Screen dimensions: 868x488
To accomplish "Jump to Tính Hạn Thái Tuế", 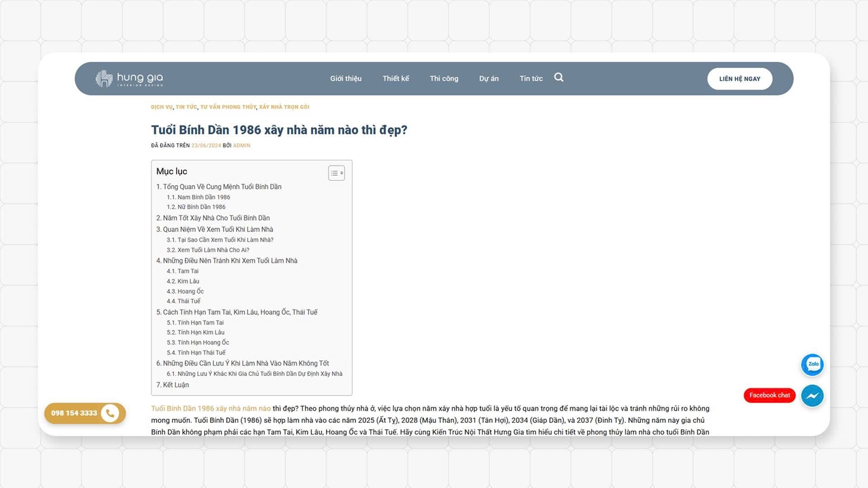I will pos(196,352).
